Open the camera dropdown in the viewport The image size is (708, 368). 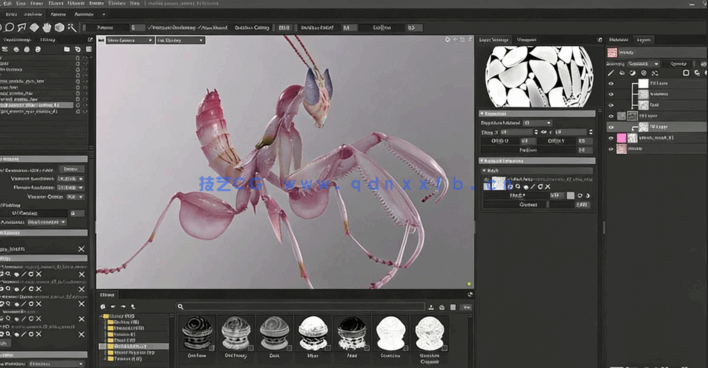tap(130, 40)
